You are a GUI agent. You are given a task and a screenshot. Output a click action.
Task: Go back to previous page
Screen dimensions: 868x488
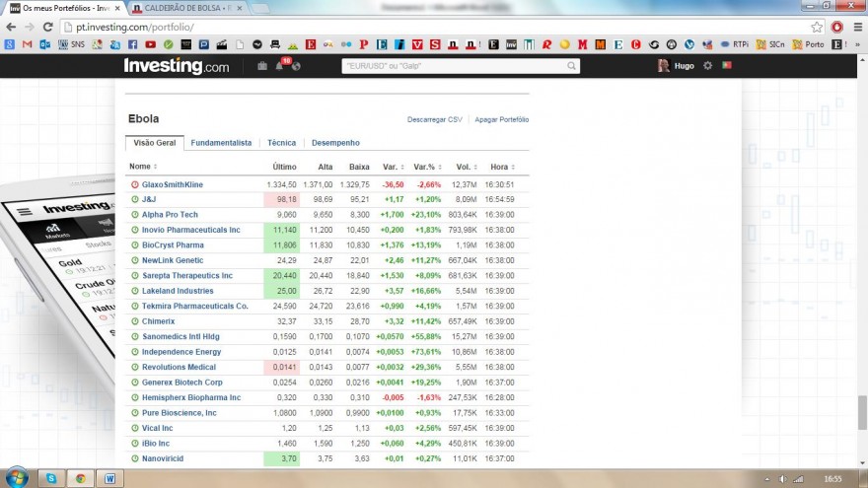pyautogui.click(x=11, y=27)
